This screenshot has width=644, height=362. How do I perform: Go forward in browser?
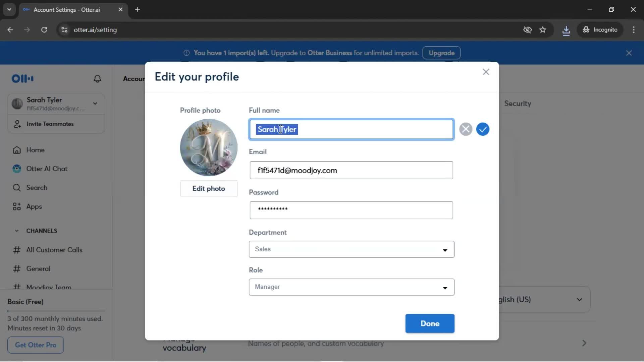pos(27,30)
